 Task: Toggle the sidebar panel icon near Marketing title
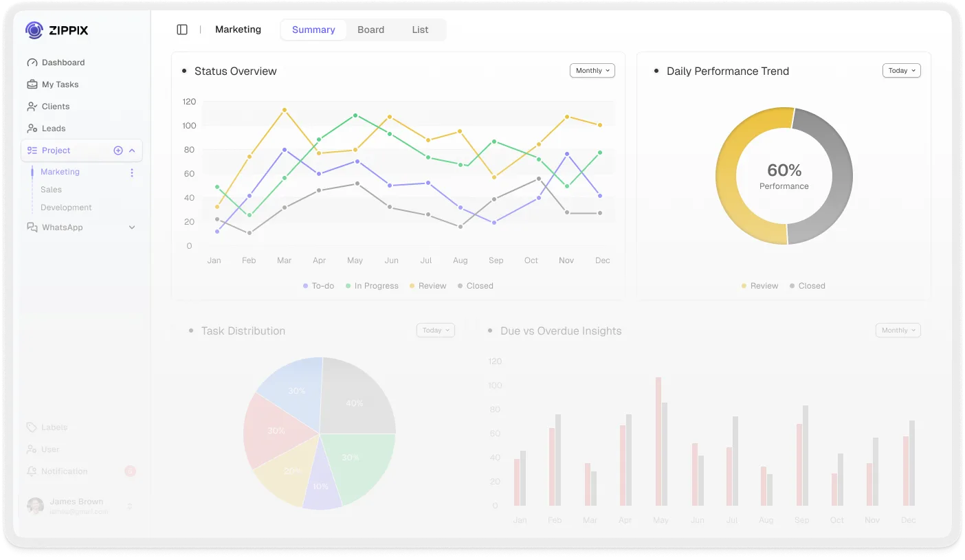pos(181,29)
